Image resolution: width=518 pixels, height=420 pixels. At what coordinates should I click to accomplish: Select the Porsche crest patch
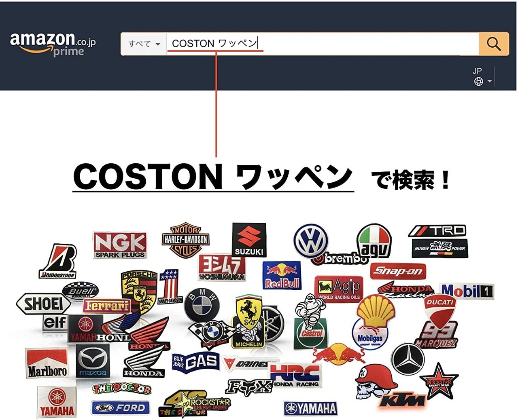coord(139,291)
